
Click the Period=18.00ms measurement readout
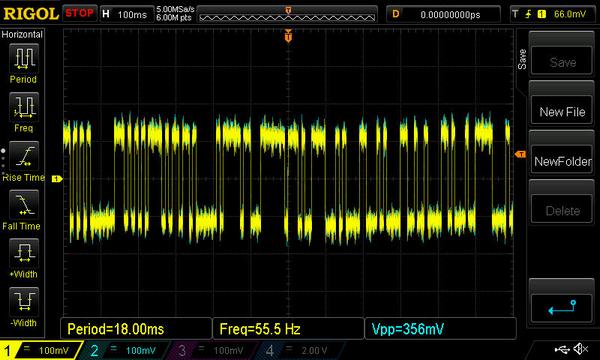136,329
